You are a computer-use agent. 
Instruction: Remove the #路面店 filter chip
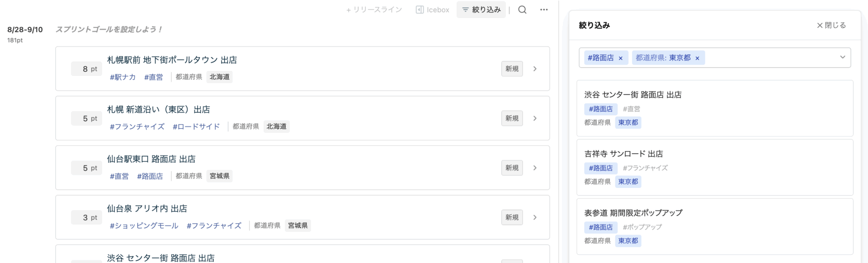click(620, 58)
